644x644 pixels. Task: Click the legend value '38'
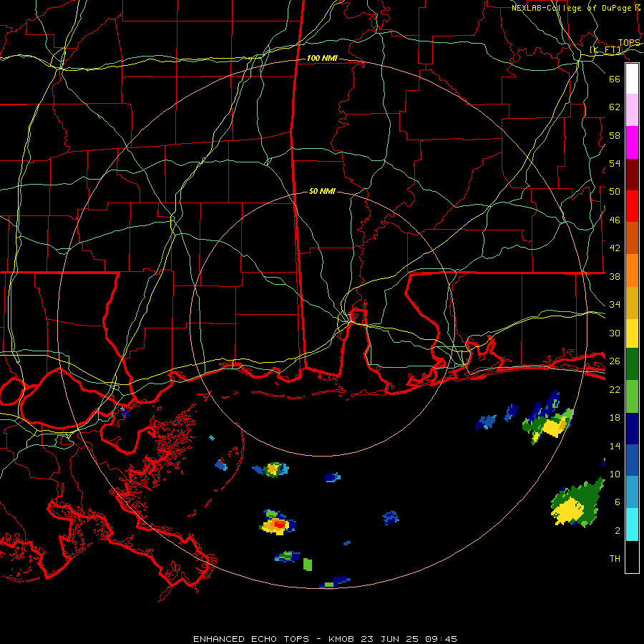[x=615, y=276]
